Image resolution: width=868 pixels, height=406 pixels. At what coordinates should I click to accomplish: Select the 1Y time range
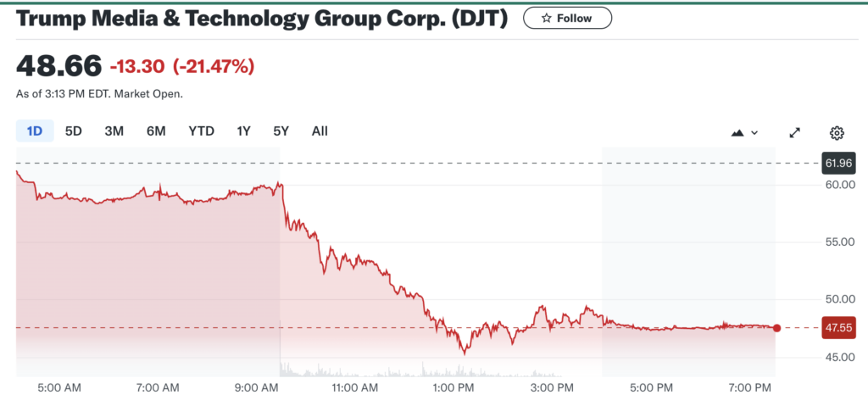pos(244,131)
